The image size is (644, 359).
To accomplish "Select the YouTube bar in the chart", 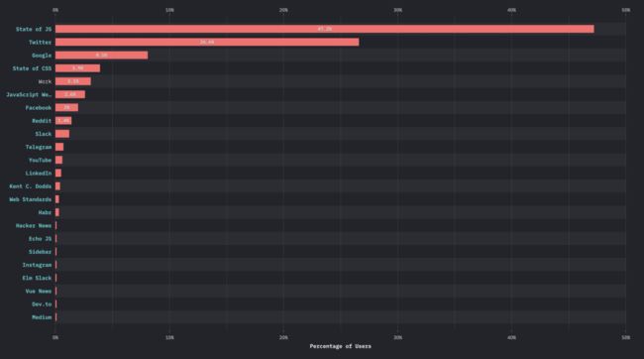I will tap(58, 160).
